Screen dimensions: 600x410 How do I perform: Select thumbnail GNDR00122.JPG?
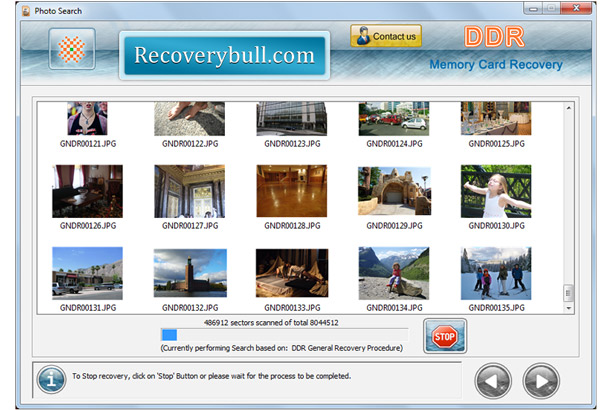[x=189, y=119]
